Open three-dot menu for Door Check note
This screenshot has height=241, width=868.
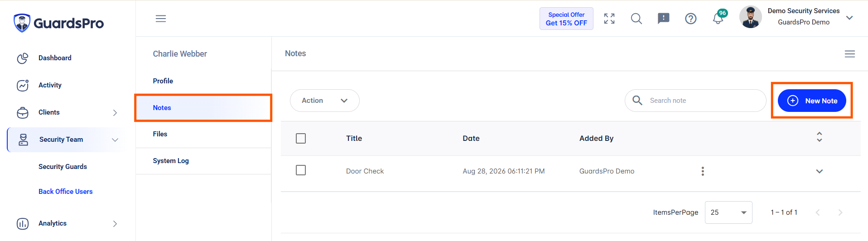[x=703, y=171]
